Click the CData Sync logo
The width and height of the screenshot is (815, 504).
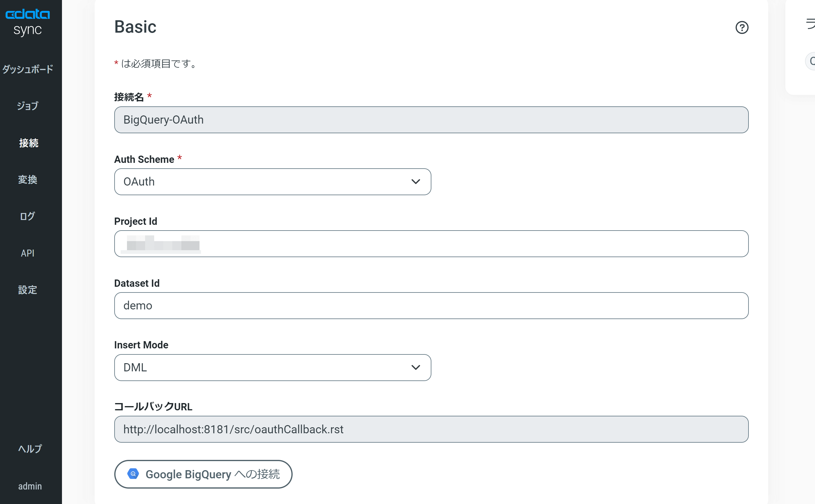[x=28, y=22]
